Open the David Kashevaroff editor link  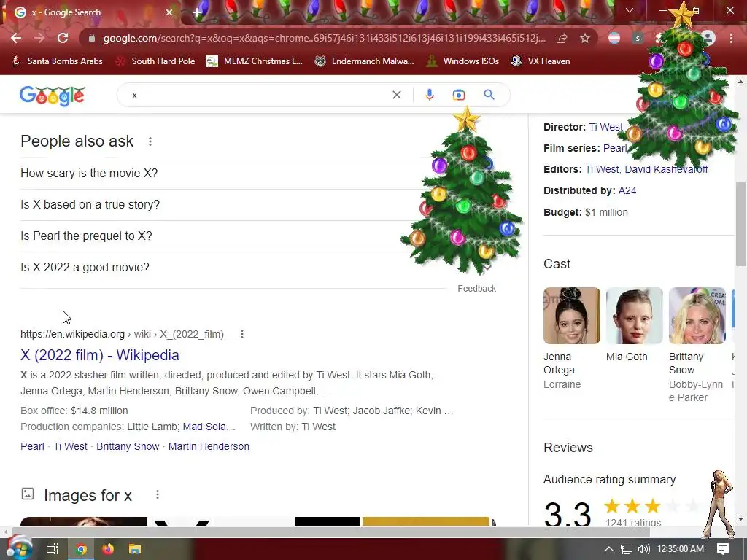pyautogui.click(x=666, y=169)
